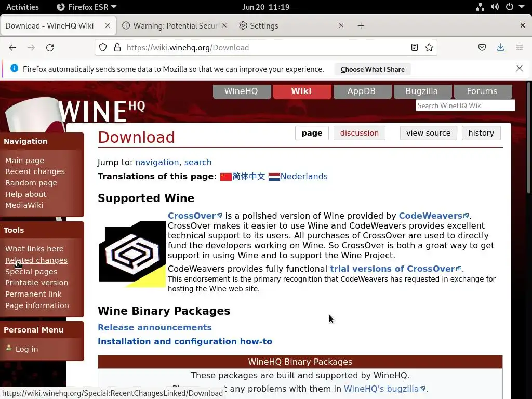
Task: Open Random page link
Action: [31, 182]
